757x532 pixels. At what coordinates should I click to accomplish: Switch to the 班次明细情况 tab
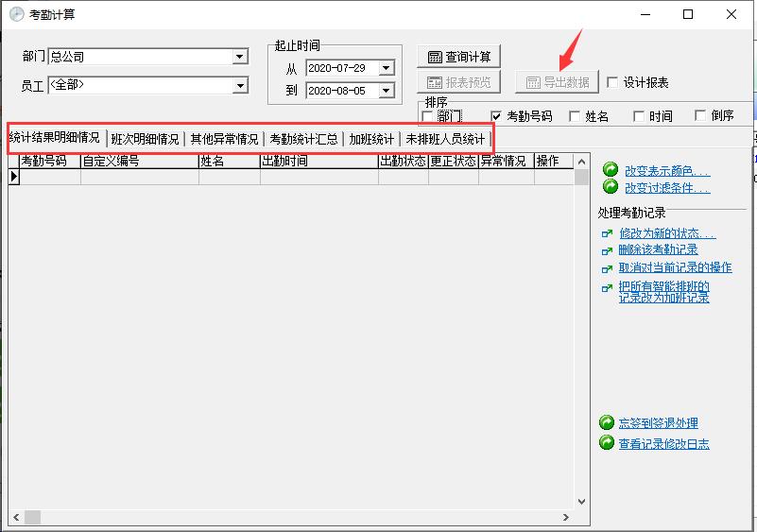[145, 139]
